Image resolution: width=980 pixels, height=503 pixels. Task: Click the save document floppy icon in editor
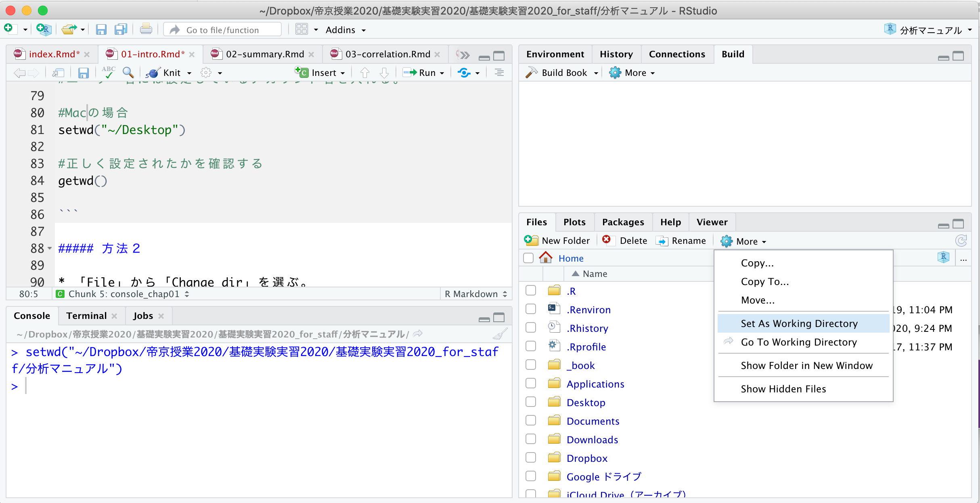click(83, 73)
